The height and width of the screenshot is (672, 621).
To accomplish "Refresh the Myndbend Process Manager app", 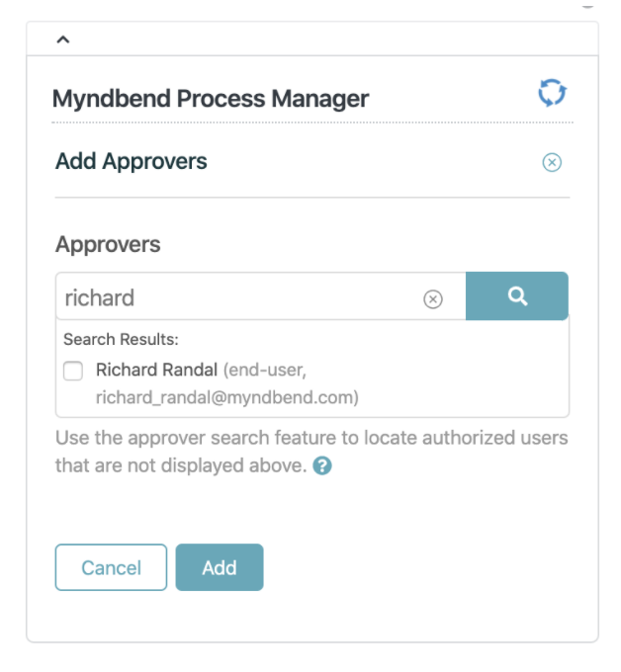I will pos(552,93).
